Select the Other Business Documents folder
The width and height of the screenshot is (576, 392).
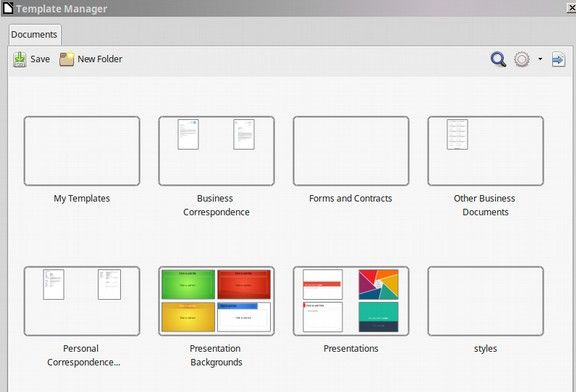(x=486, y=151)
